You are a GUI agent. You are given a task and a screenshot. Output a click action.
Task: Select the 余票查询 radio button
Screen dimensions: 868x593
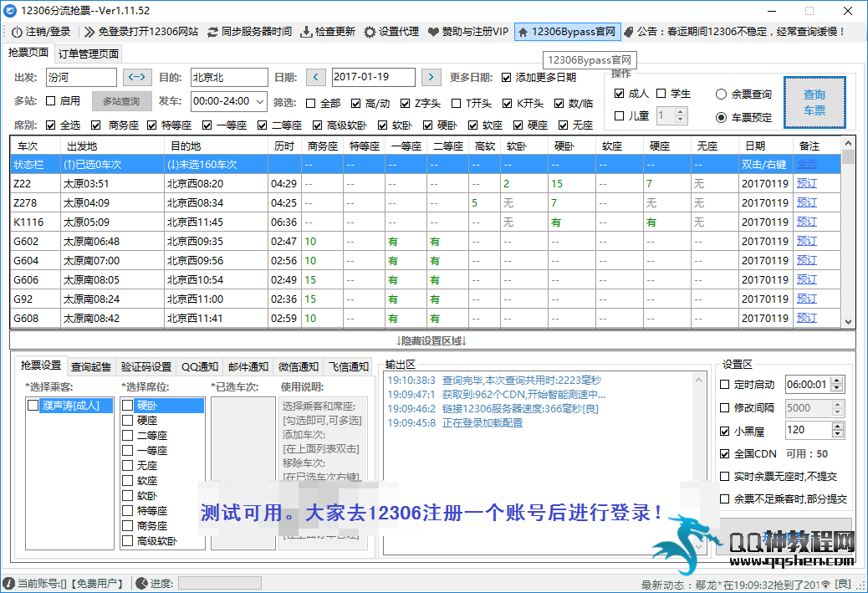pos(721,95)
